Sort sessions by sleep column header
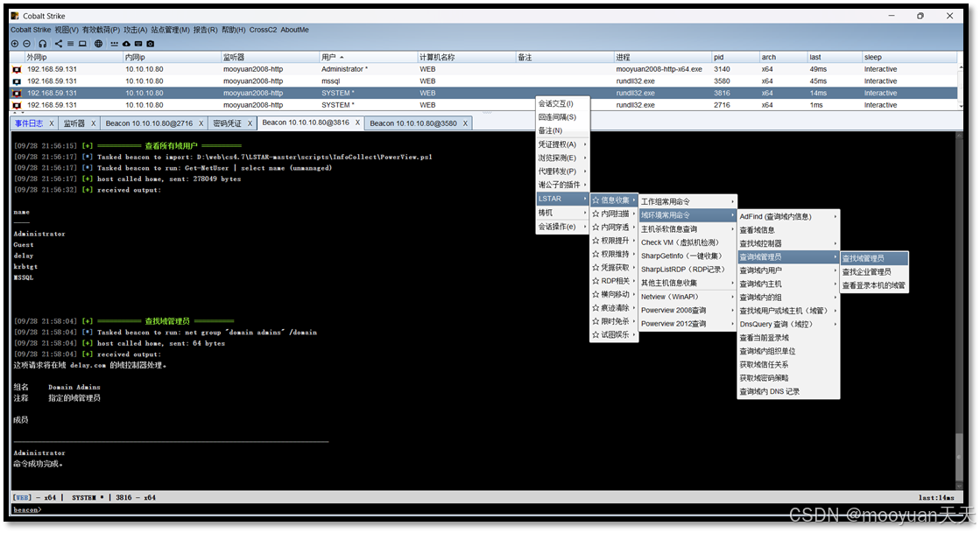The height and width of the screenshot is (533, 980). tap(909, 57)
